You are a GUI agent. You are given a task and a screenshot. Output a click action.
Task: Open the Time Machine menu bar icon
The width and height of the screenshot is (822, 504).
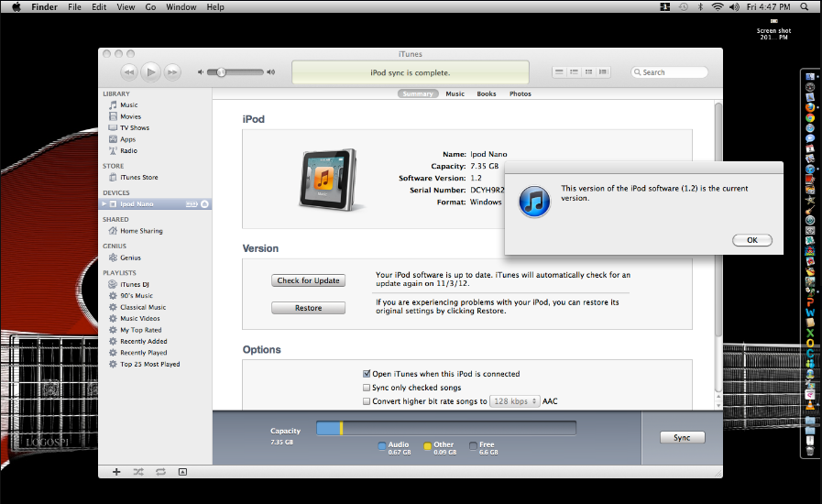coord(683,6)
